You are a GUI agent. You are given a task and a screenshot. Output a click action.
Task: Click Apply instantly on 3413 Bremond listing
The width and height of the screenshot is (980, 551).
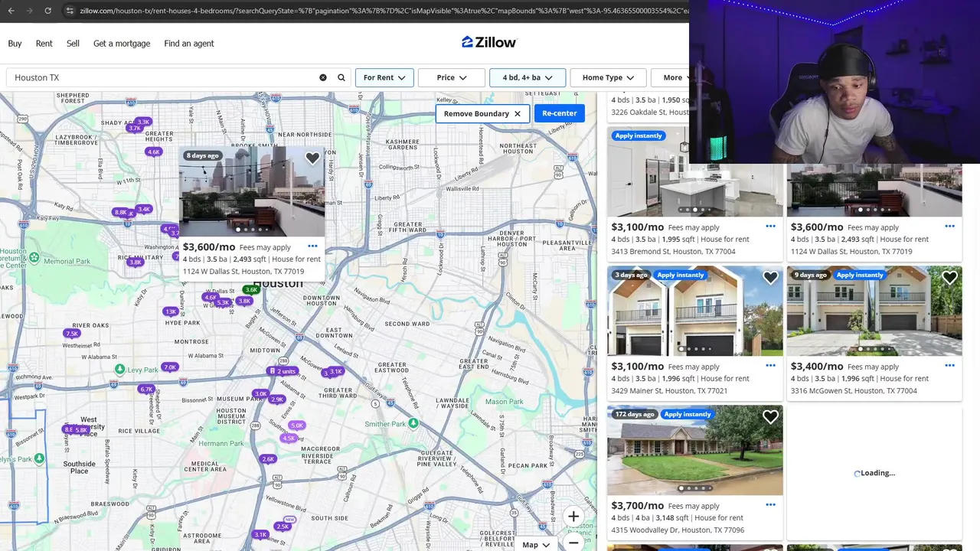click(639, 135)
